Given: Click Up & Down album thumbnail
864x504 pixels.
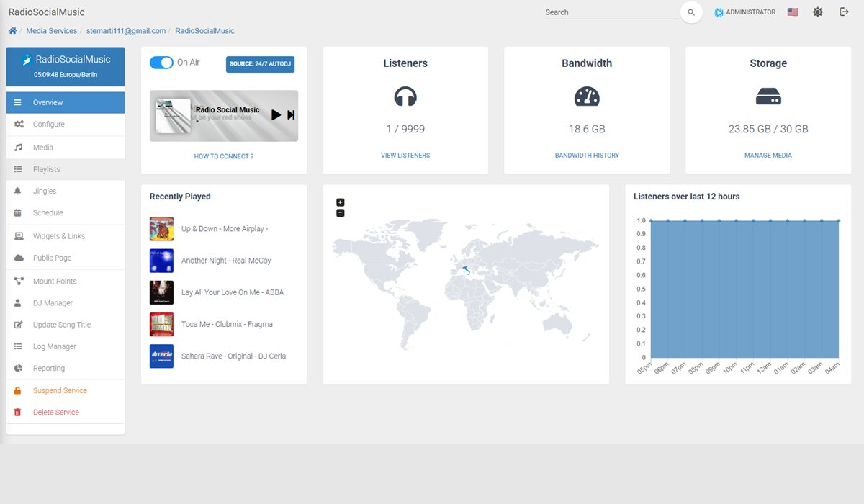Looking at the screenshot, I should pyautogui.click(x=161, y=229).
